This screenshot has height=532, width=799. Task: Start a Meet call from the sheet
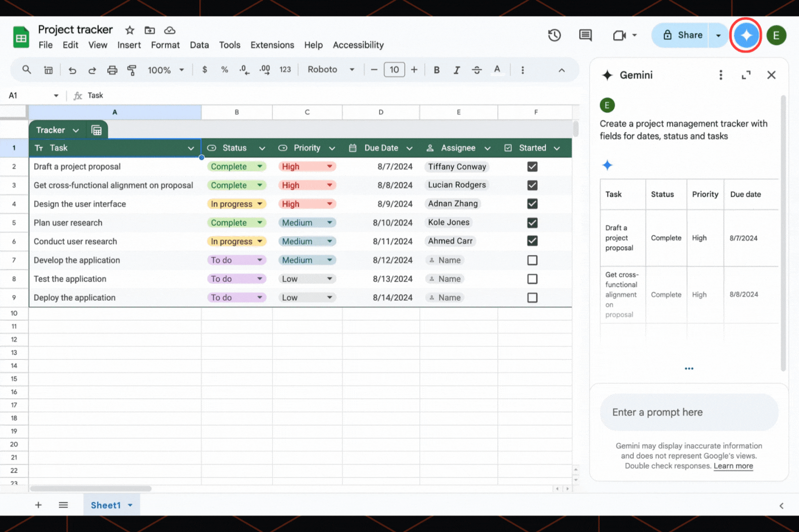click(619, 35)
